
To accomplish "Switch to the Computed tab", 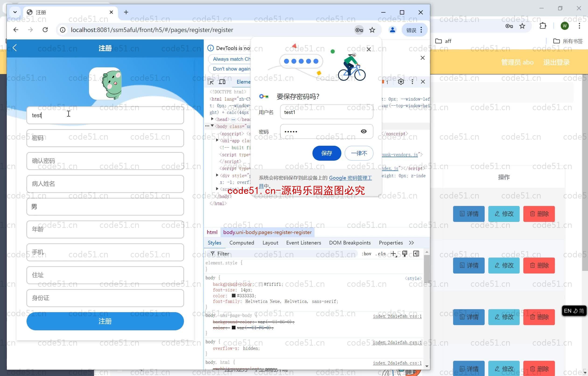I will pos(242,243).
